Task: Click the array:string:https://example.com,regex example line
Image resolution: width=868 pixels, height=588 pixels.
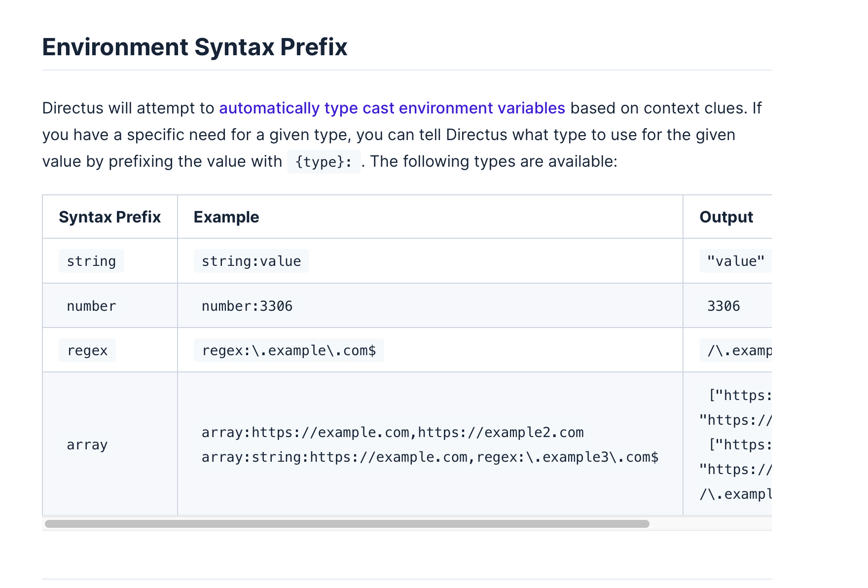Action: tap(430, 457)
